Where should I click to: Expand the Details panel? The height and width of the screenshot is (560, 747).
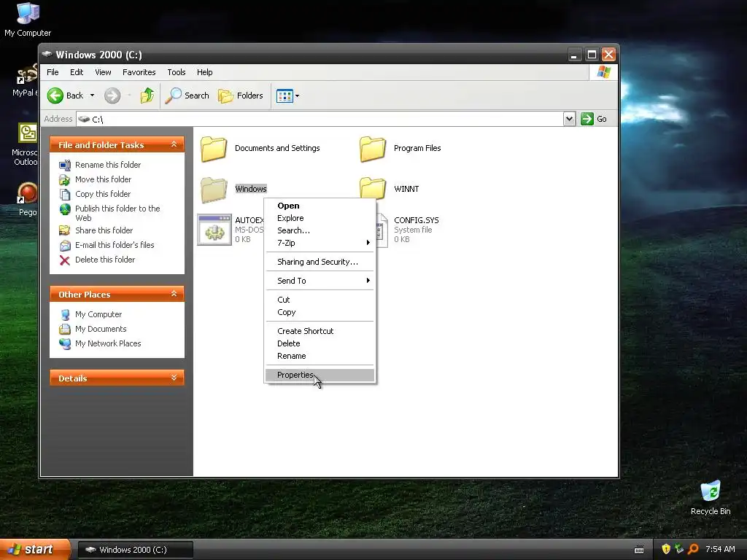pyautogui.click(x=174, y=378)
